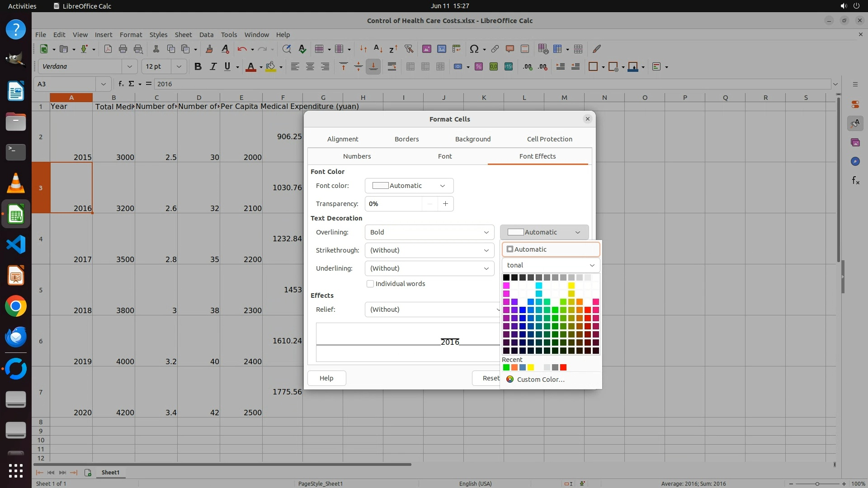
Task: Toggle the Bold formatting icon
Action: click(198, 67)
